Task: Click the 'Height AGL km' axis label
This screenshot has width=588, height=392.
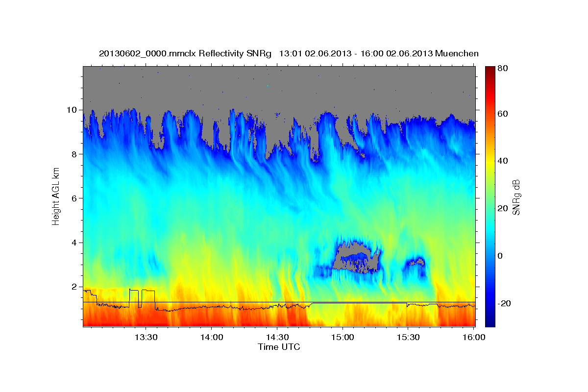Action: coord(56,196)
